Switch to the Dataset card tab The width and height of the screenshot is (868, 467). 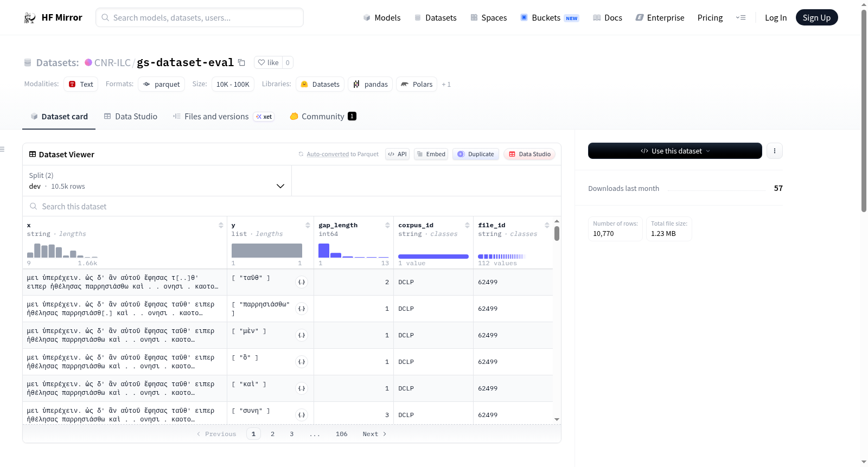pos(59,117)
